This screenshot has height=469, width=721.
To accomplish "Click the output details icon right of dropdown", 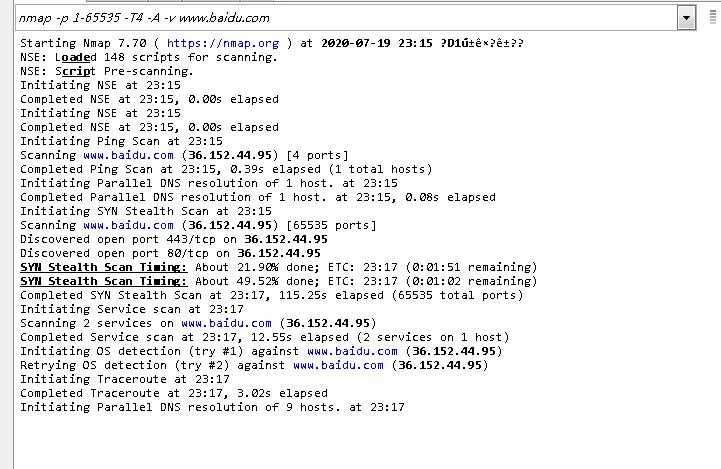I will tap(713, 17).
